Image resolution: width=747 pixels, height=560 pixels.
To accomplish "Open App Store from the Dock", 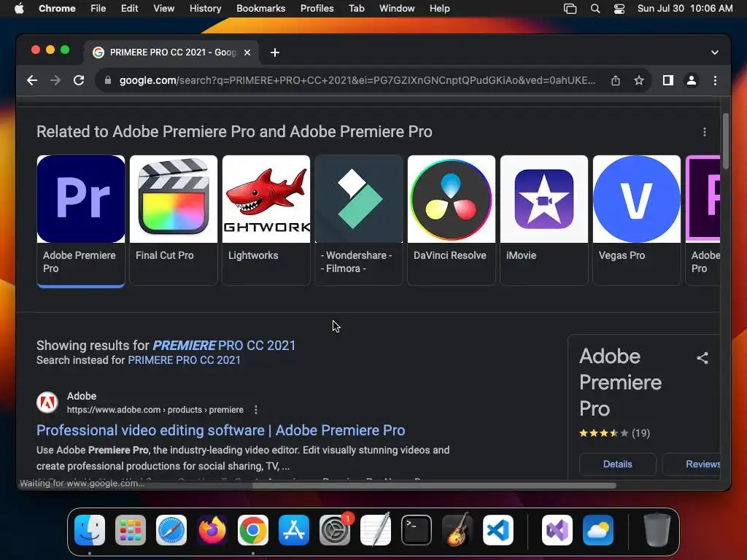I will tap(294, 530).
